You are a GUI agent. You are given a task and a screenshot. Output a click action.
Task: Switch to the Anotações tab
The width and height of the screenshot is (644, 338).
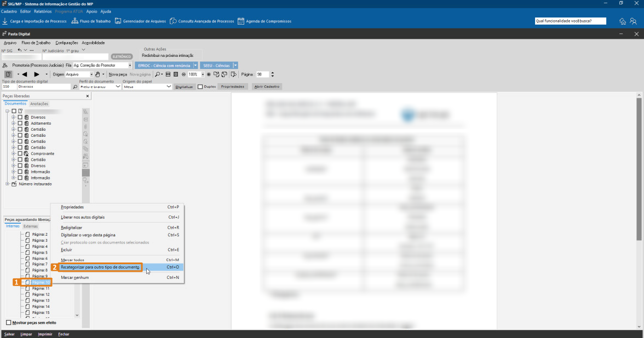click(x=39, y=104)
